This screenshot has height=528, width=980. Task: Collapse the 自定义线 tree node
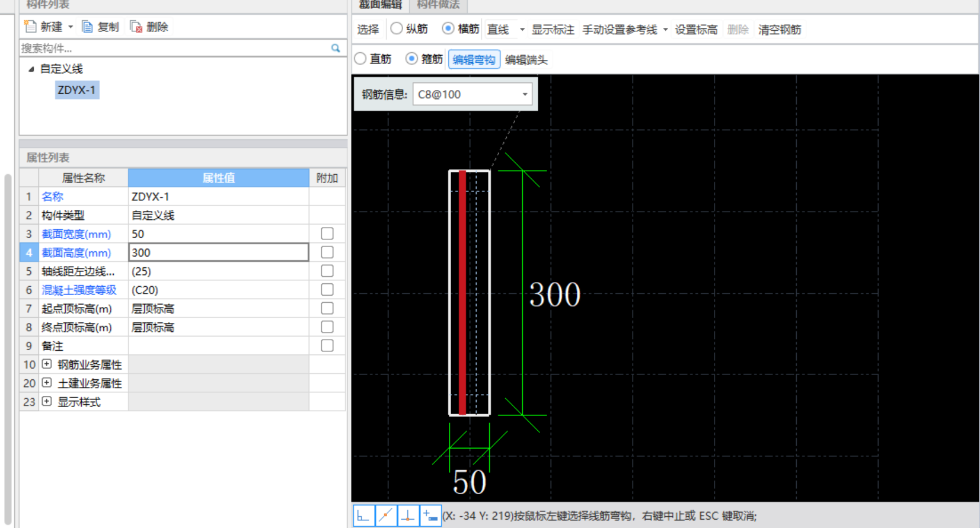[31, 69]
